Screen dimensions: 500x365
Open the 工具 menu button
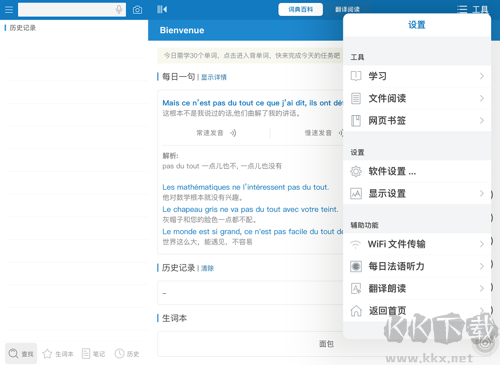[472, 9]
